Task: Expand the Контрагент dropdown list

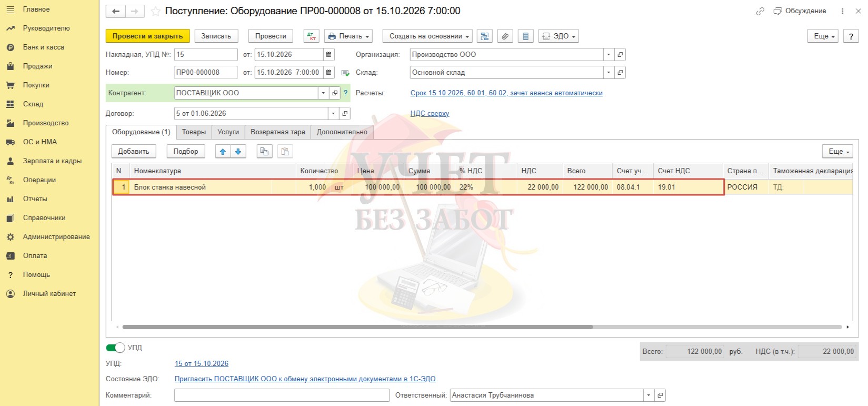Action: pyautogui.click(x=324, y=93)
